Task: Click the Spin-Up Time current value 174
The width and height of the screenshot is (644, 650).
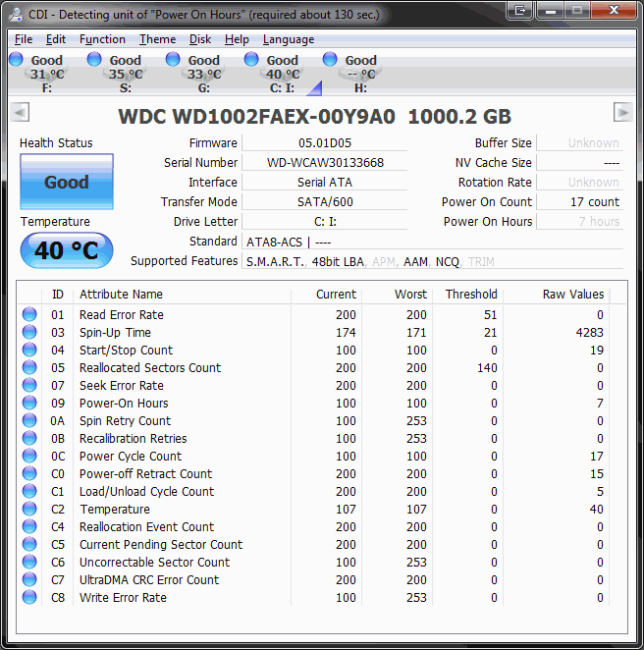Action: (346, 333)
